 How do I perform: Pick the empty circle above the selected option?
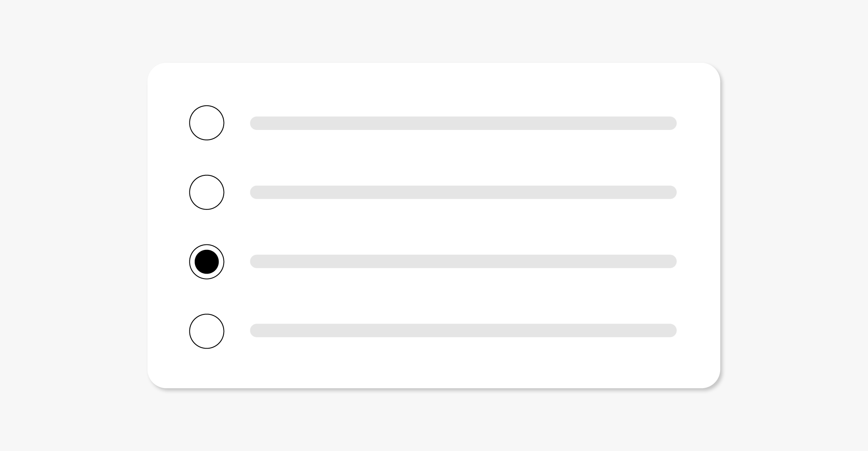point(207,192)
